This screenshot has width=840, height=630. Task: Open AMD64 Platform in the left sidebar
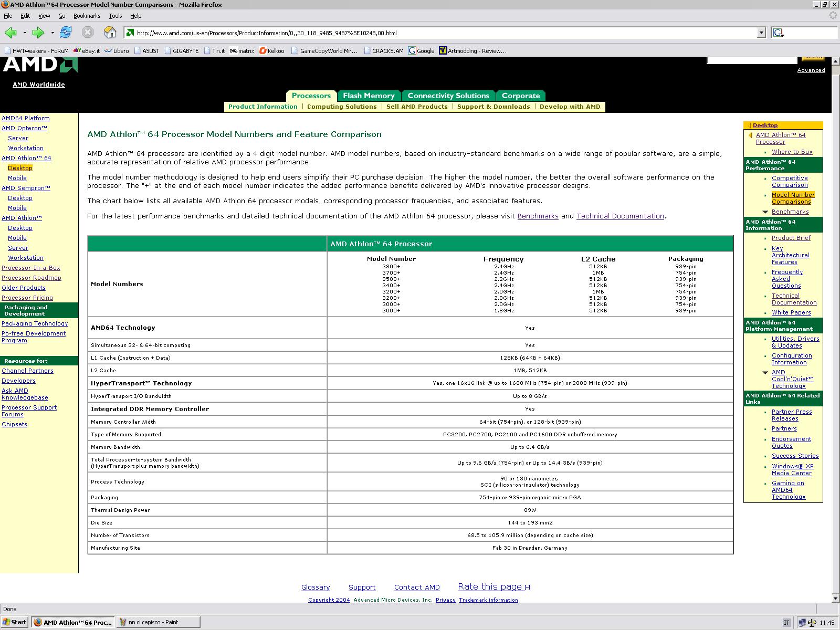pyautogui.click(x=26, y=118)
